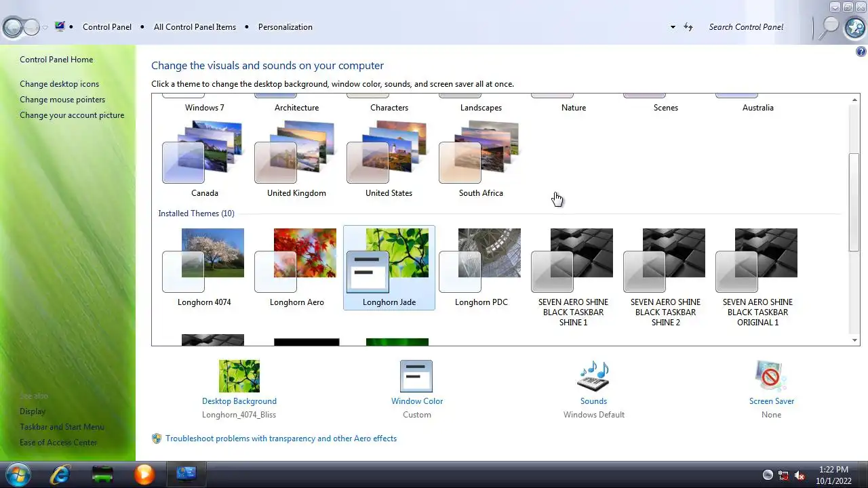Click theme list scrollbar up arrow
This screenshot has height=488, width=868.
(x=854, y=100)
